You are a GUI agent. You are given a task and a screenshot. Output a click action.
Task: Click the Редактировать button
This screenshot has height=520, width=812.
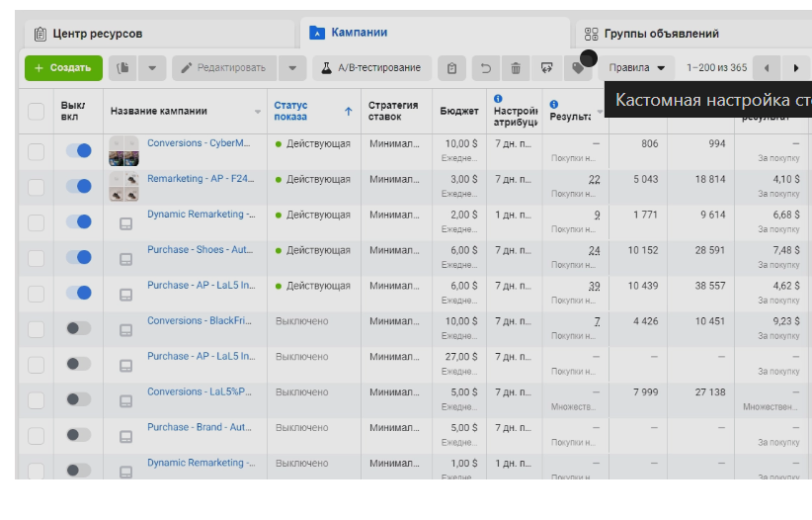tap(224, 68)
